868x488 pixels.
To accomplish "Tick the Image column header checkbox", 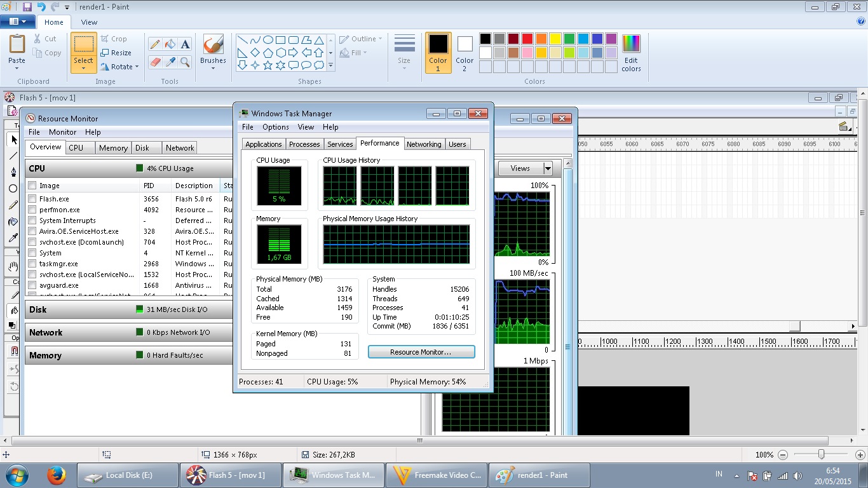I will click(x=32, y=186).
